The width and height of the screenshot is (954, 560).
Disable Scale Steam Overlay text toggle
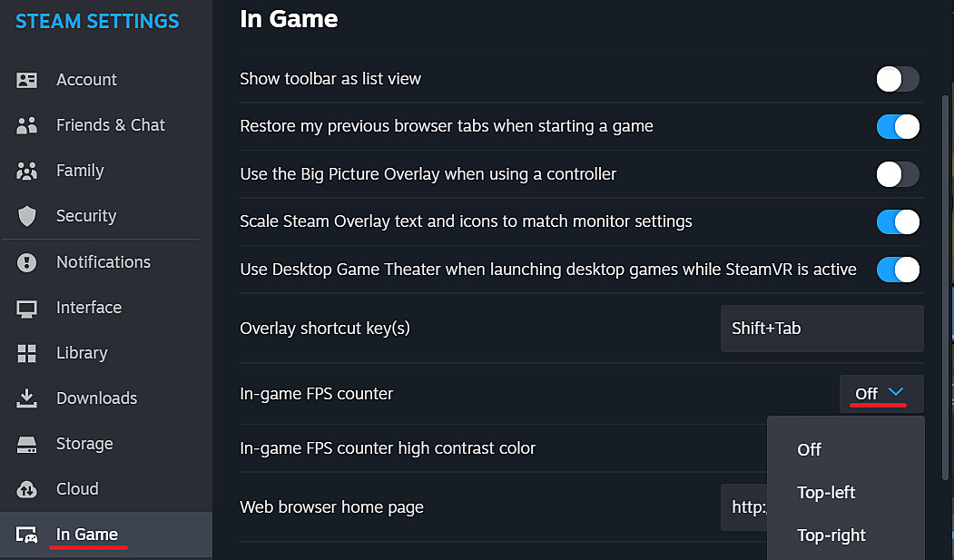click(x=898, y=221)
